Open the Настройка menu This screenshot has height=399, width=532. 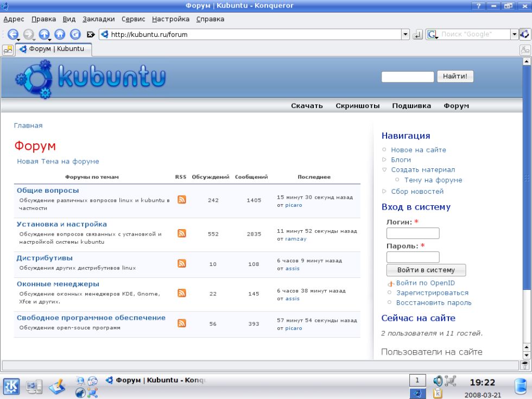click(170, 19)
